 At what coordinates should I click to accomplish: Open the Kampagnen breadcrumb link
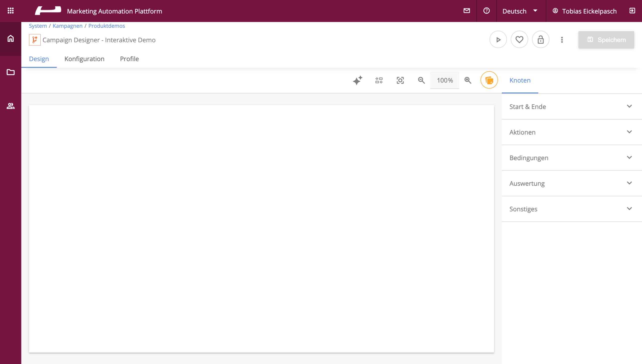coord(67,26)
